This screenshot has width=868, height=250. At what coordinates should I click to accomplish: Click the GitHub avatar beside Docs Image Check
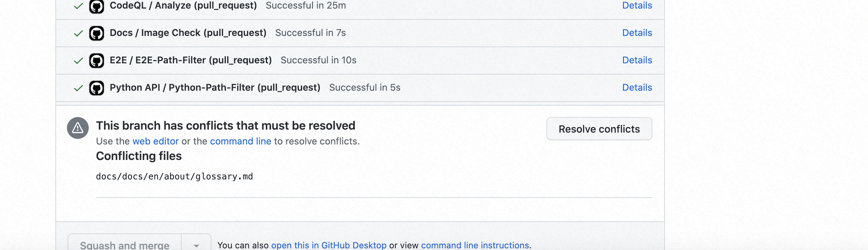(96, 33)
